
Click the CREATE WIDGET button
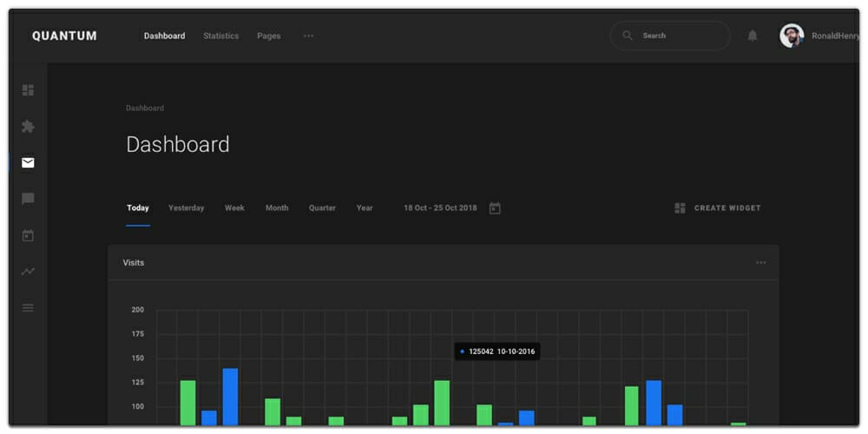click(x=718, y=208)
